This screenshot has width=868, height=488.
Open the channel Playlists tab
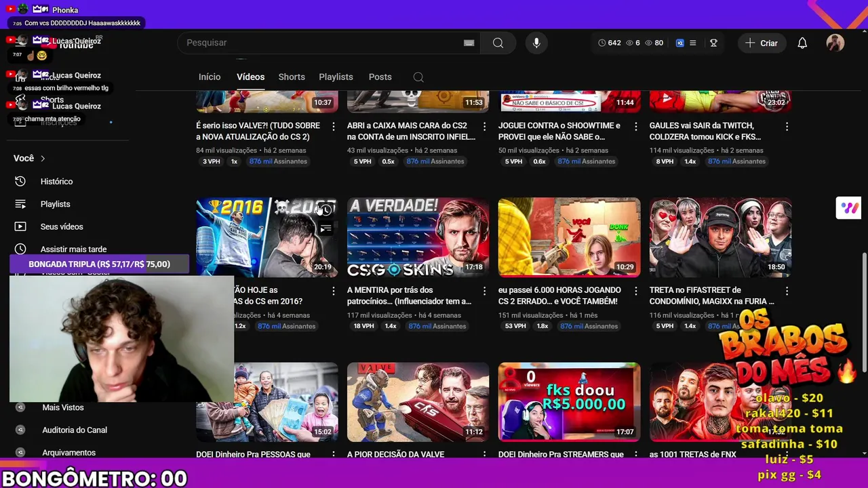point(336,77)
